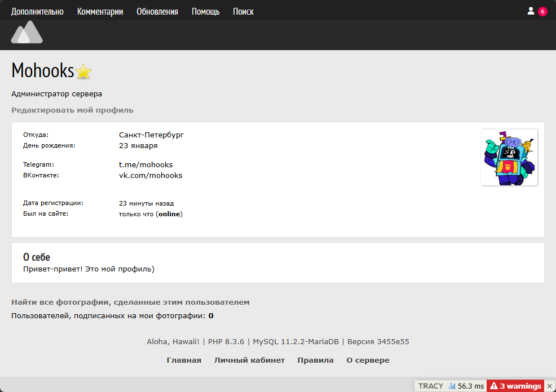556x392 pixels.
Task: Go to Главная footer link
Action: click(x=184, y=360)
